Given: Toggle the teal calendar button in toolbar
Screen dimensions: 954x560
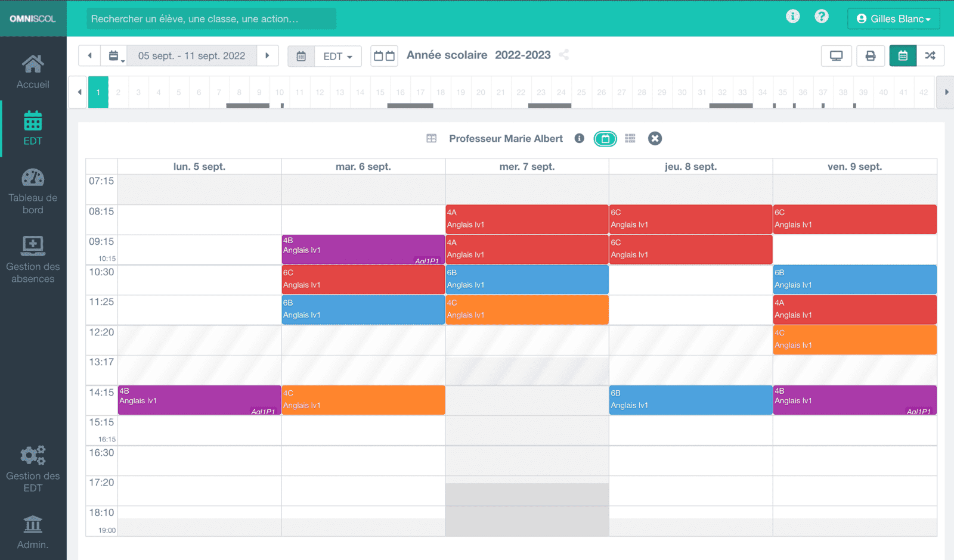Looking at the screenshot, I should coord(903,55).
